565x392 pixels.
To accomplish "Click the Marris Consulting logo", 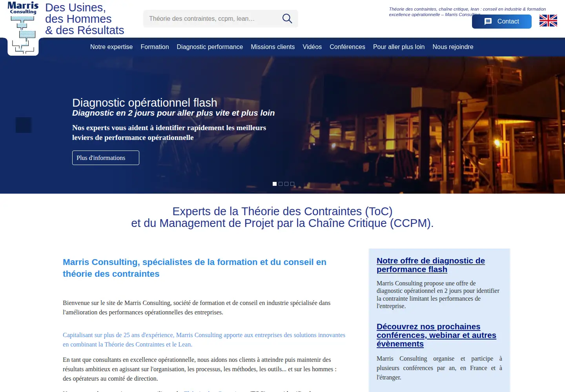I will tap(23, 28).
